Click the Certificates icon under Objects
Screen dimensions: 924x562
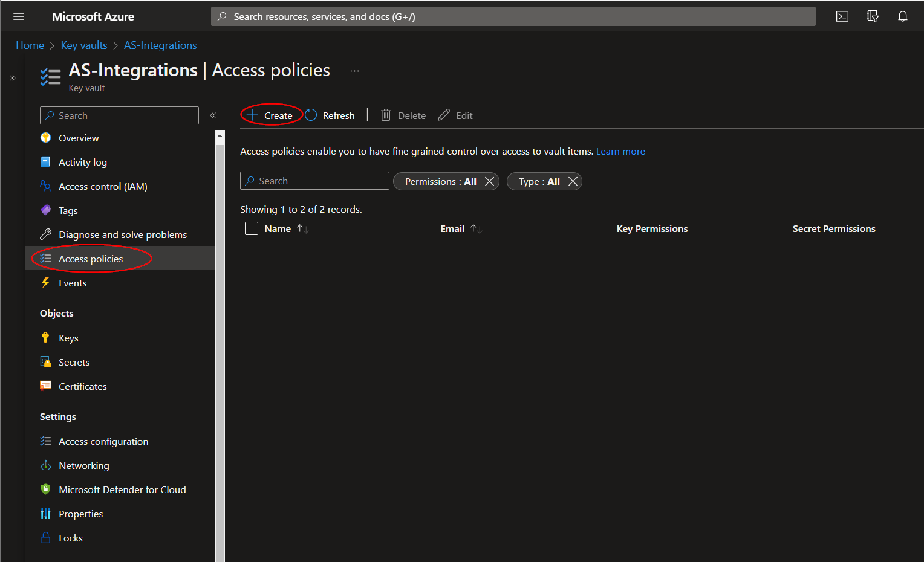click(x=45, y=386)
